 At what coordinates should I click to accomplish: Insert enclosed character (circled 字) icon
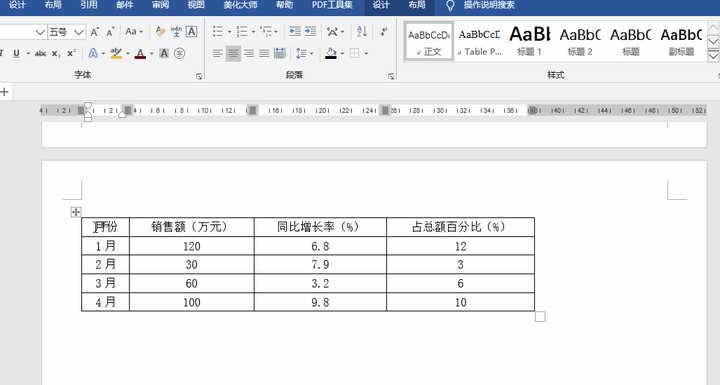click(x=180, y=53)
